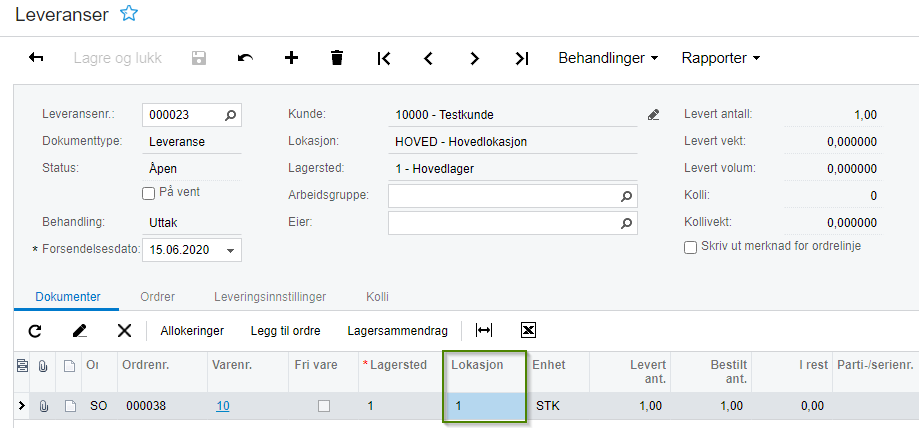Click the back arrow icon
Viewport: 919px width, 428px height.
click(x=36, y=58)
